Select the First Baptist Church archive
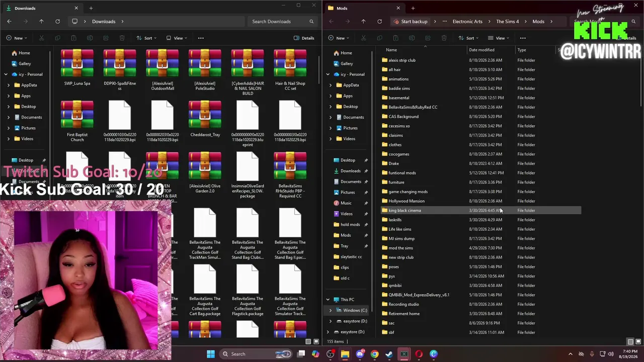Image resolution: width=644 pixels, height=362 pixels. (77, 122)
